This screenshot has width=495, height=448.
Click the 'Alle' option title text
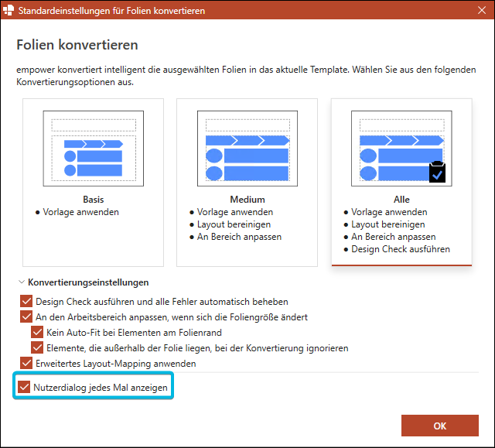pos(401,200)
